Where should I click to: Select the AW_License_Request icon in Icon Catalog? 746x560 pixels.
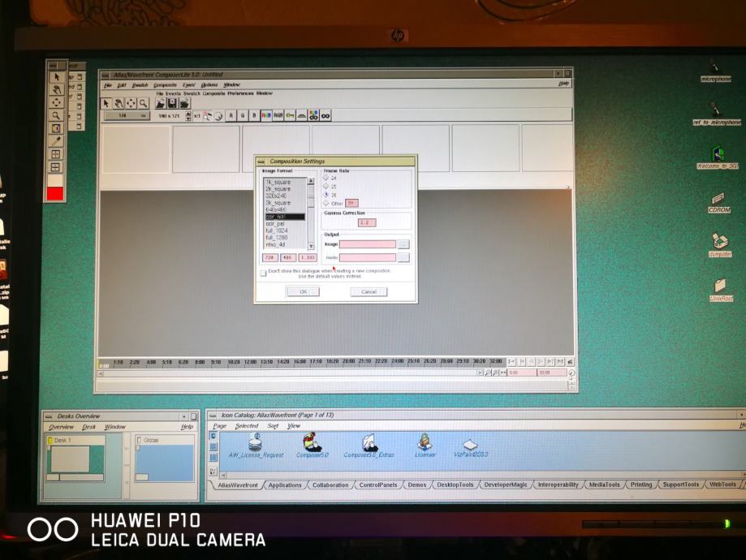point(256,446)
